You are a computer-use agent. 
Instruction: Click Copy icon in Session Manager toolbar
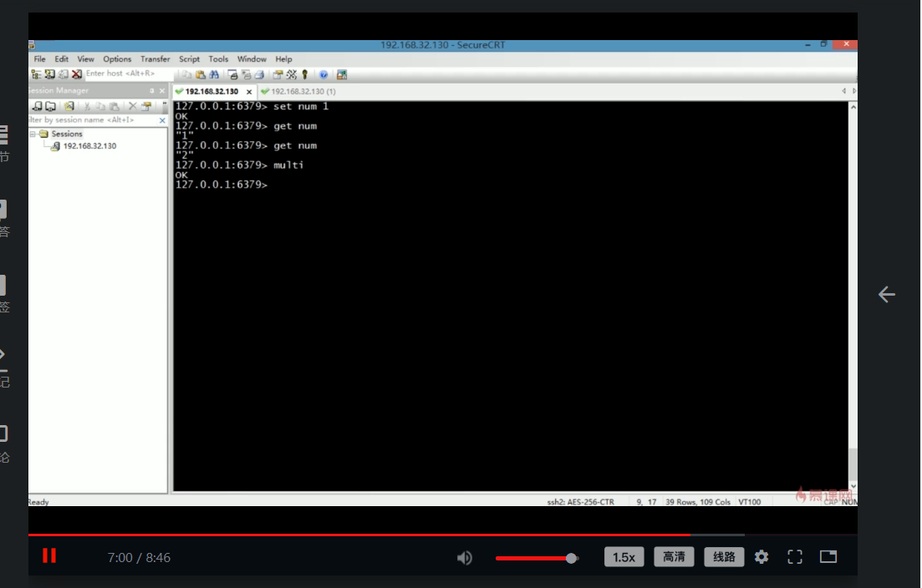(100, 106)
